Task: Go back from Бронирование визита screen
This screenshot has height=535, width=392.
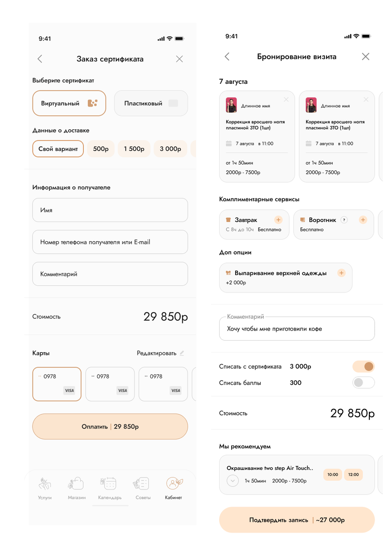Action: 227,57
